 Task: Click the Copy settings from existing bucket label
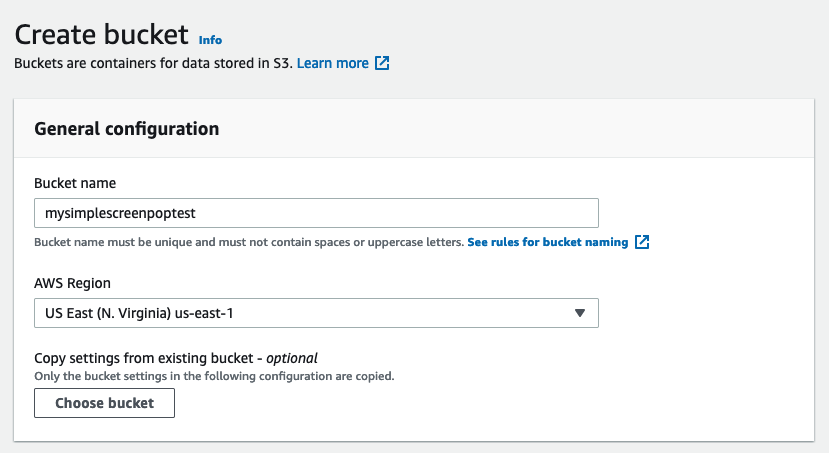pyautogui.click(x=148, y=358)
